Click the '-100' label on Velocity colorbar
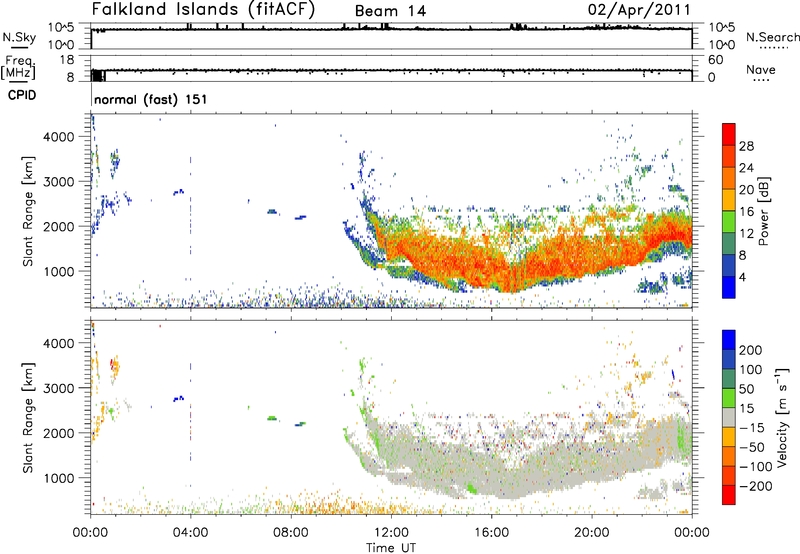This screenshot has width=800, height=554. click(x=756, y=467)
